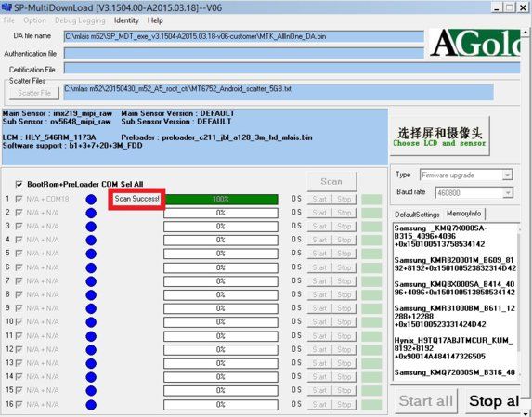Click the Samsung _KMQ7X000SA-B315 memory entry
Image resolution: width=532 pixels, height=417 pixels.
point(440,236)
